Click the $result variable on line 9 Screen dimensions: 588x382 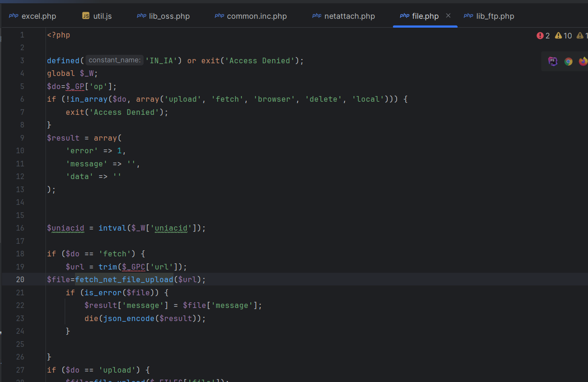pos(63,138)
